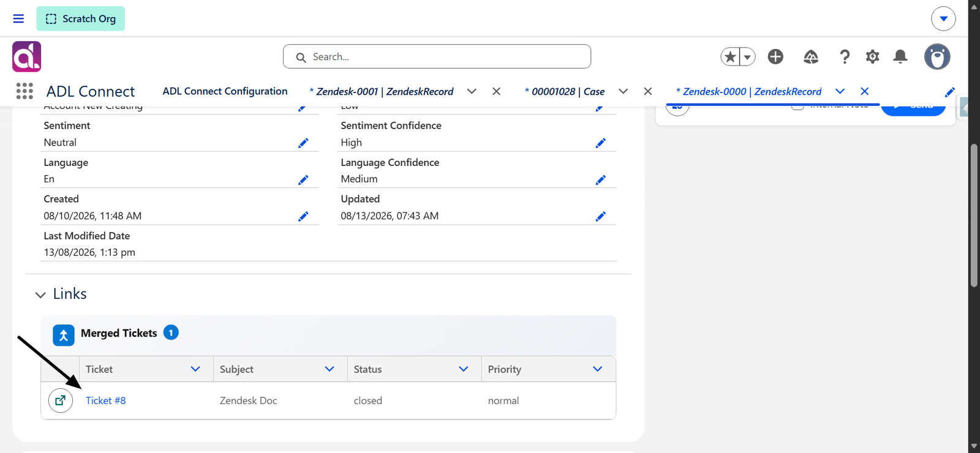
Task: Edit the Sentiment field pencil
Action: 303,143
